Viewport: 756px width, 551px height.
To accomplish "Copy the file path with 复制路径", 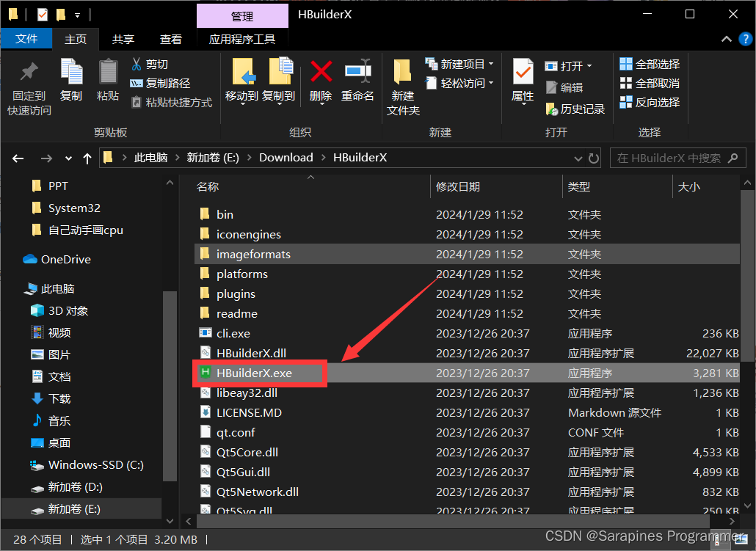I will coord(160,84).
